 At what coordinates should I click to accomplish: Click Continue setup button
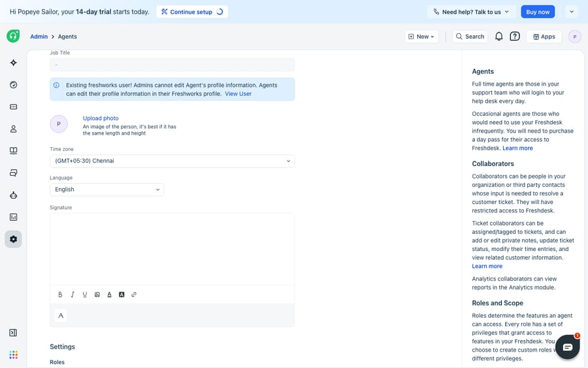pyautogui.click(x=192, y=12)
